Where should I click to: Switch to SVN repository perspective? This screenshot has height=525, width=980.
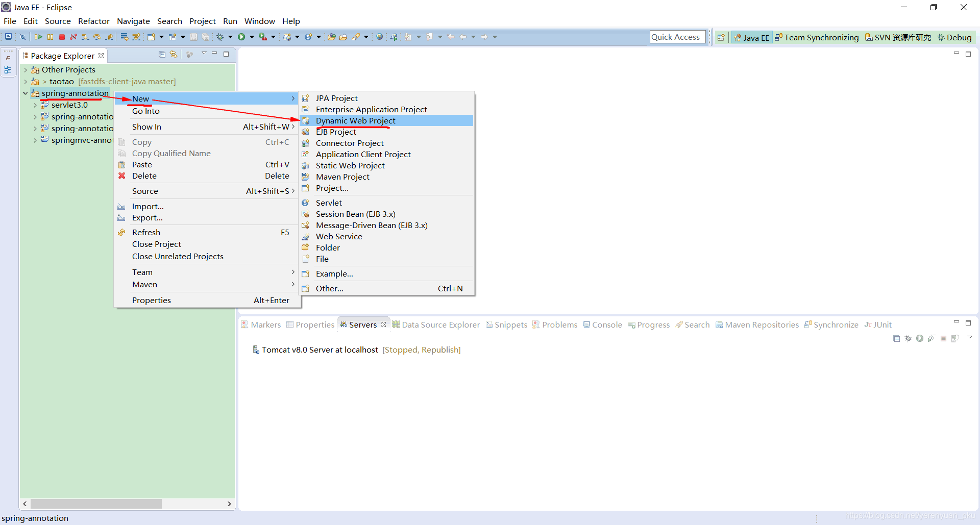[898, 38]
